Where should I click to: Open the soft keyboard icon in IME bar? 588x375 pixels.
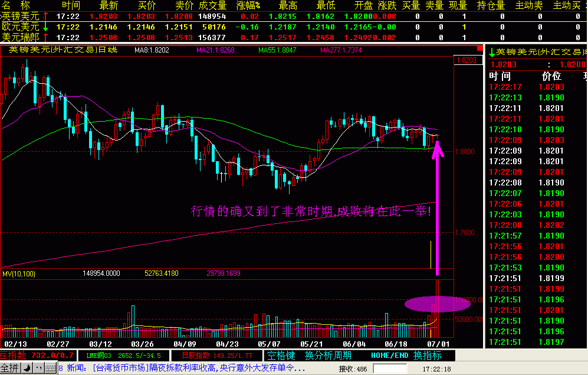51,369
